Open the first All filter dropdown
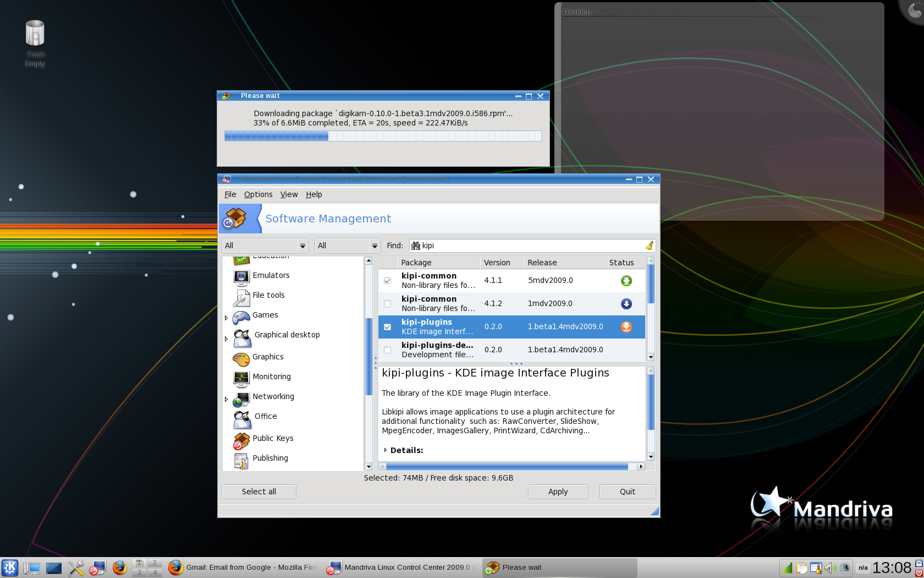Screen dimensions: 924x578 265,246
